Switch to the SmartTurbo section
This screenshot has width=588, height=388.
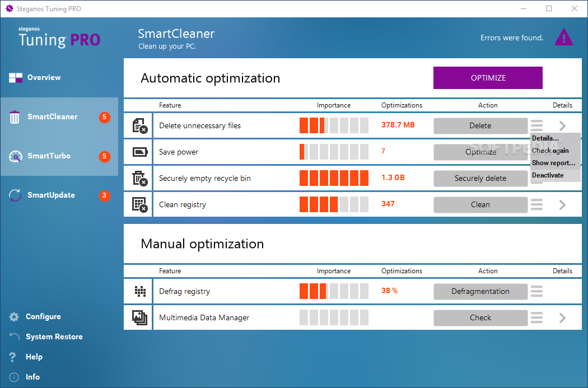click(49, 156)
